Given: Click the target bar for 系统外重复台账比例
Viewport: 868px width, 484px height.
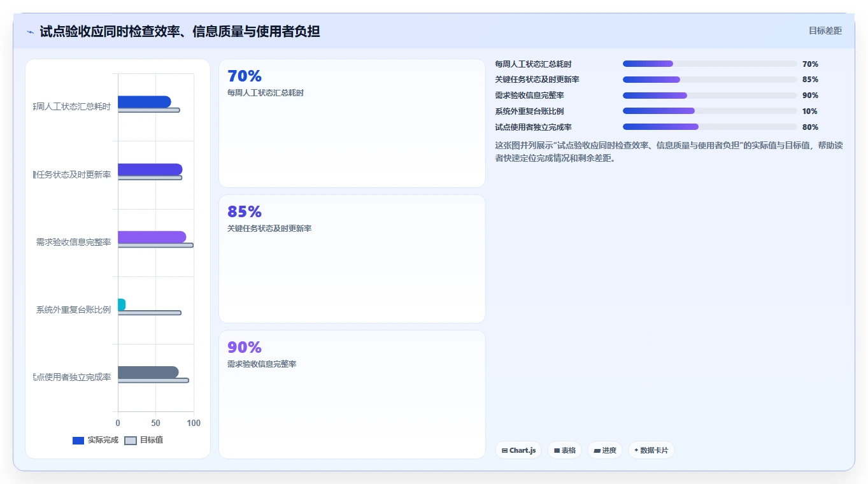Looking at the screenshot, I should pyautogui.click(x=150, y=313).
